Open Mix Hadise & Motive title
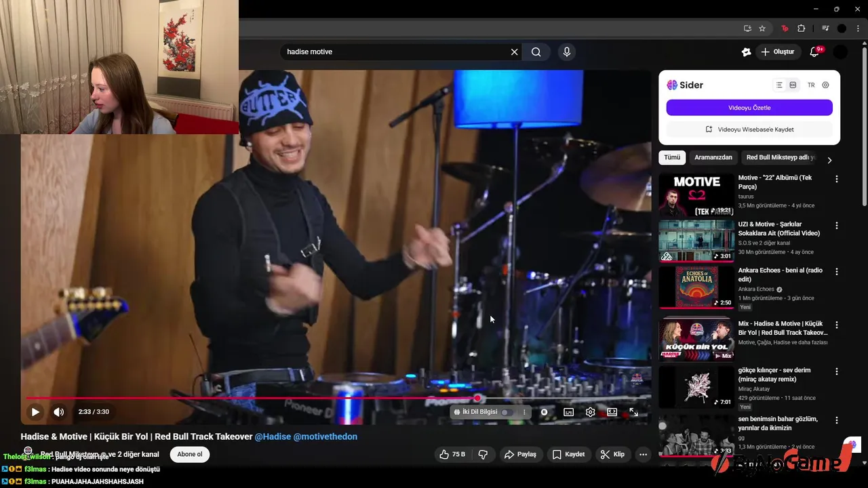Screen dimensions: 868x488 (x=783, y=328)
